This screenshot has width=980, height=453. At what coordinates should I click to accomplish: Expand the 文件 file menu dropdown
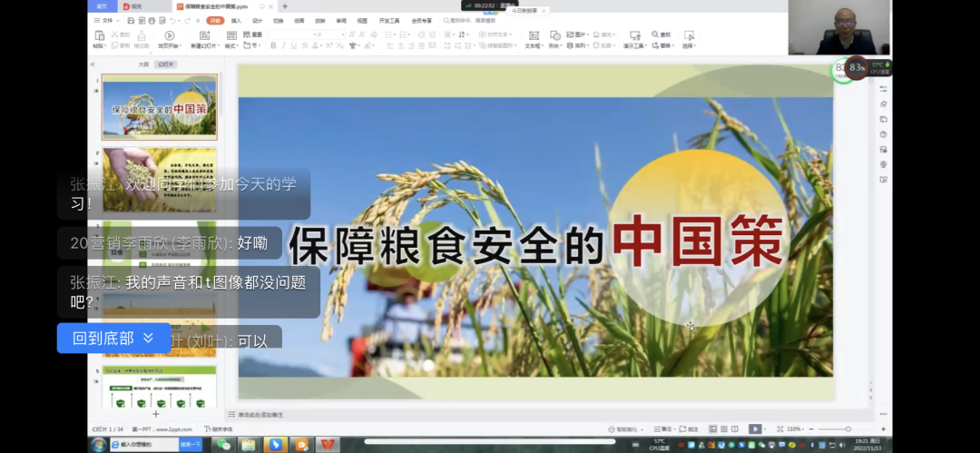(x=108, y=20)
